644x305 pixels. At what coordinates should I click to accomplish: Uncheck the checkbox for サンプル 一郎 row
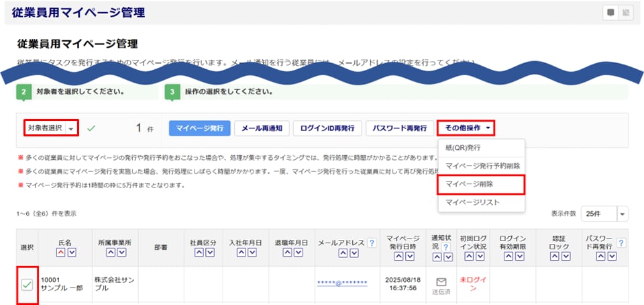26,286
